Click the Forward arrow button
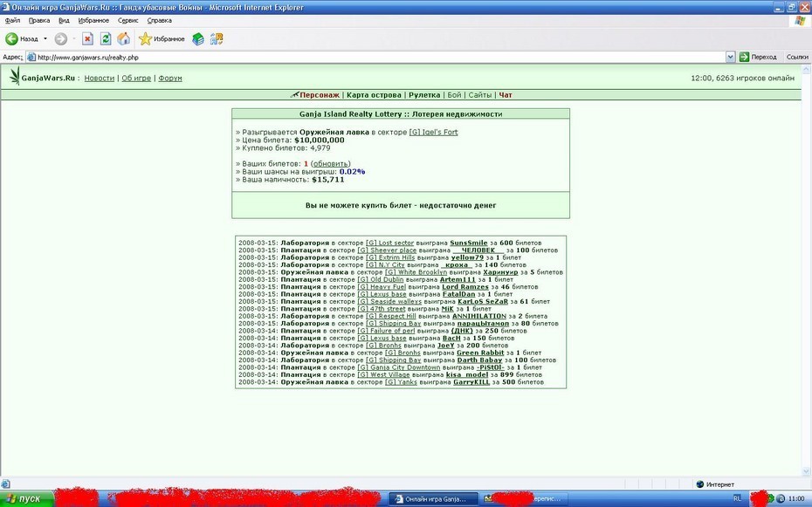812x507 pixels. [x=60, y=38]
